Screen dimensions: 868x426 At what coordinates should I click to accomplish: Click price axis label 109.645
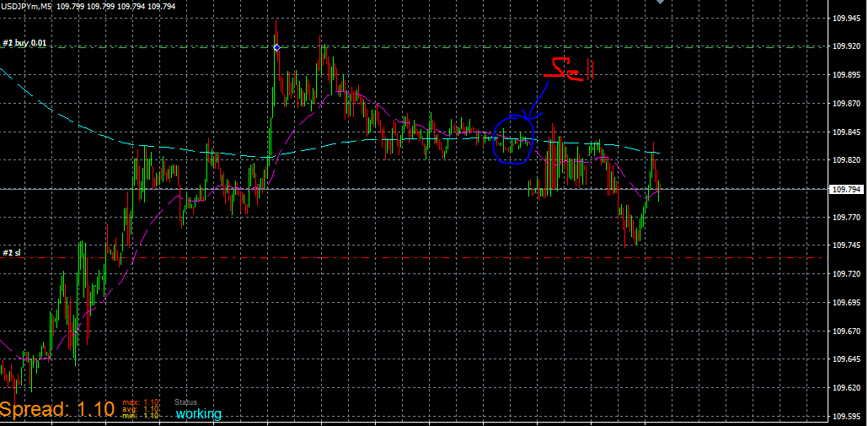846,359
